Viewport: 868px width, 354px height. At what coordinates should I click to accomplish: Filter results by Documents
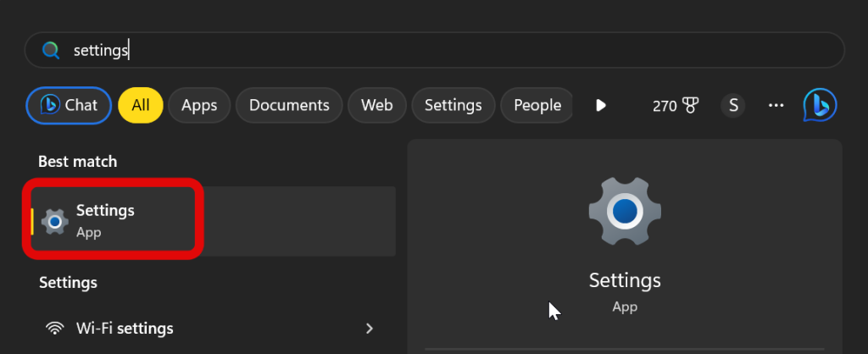[x=289, y=106]
